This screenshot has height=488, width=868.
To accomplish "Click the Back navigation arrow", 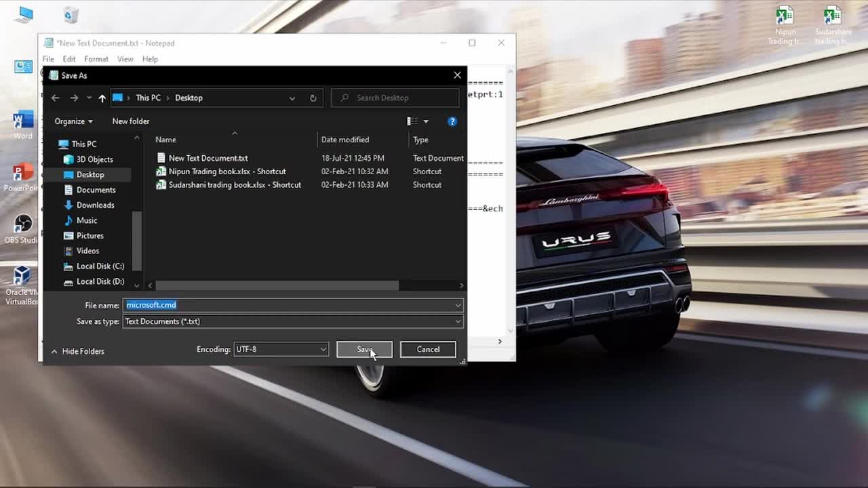I will pos(55,98).
